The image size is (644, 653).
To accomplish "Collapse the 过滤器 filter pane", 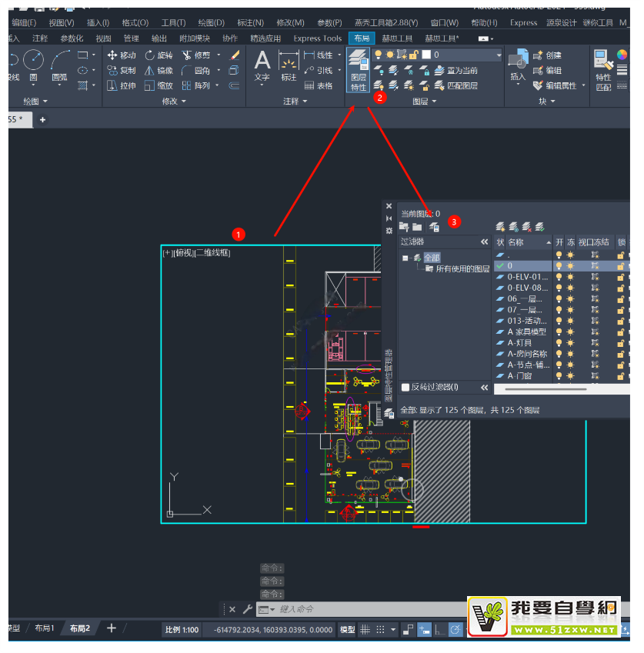I will pyautogui.click(x=484, y=242).
